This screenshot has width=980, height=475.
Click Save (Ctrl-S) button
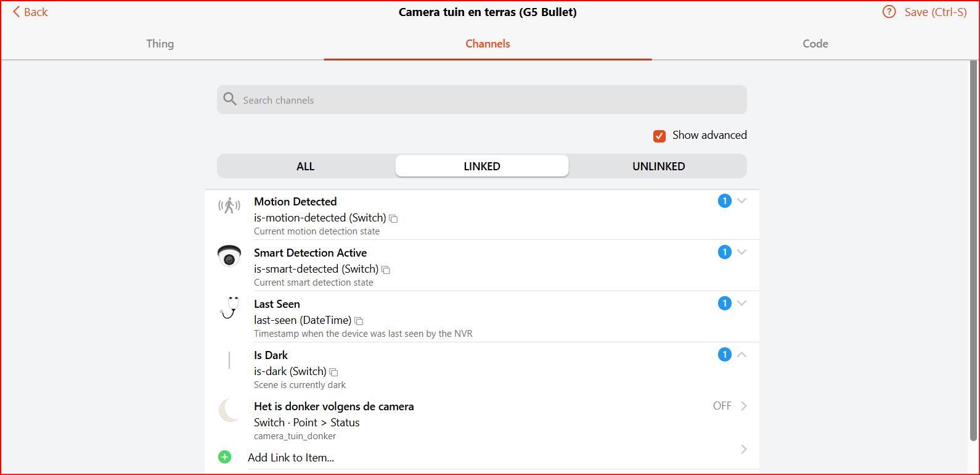pos(935,12)
